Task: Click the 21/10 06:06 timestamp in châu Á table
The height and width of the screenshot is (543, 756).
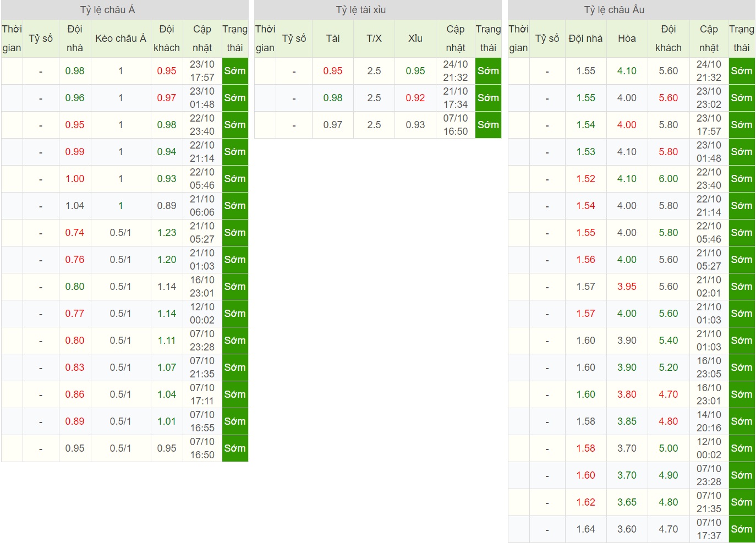Action: pyautogui.click(x=202, y=206)
